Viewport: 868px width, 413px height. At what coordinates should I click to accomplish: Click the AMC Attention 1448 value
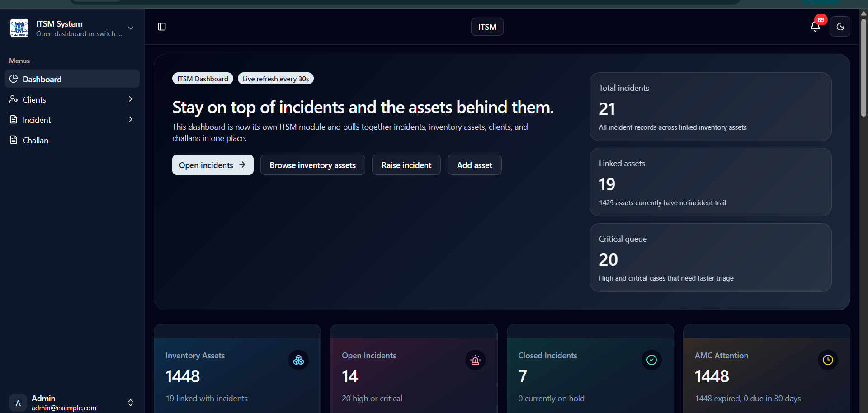pyautogui.click(x=712, y=376)
